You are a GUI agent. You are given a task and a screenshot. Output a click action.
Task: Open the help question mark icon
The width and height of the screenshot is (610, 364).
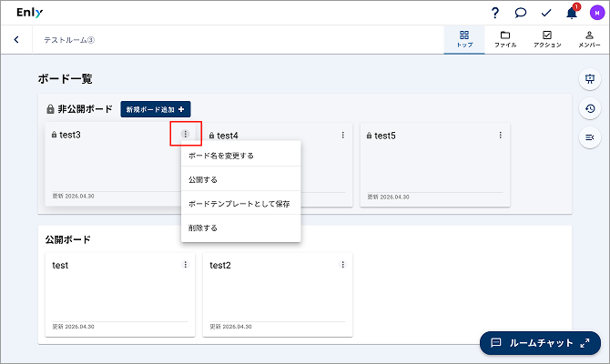[x=494, y=13]
